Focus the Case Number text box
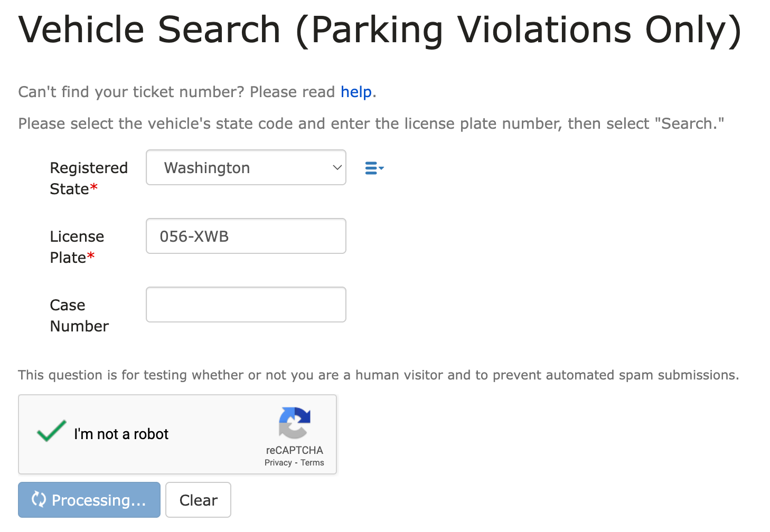Screen dimensions: 770x532 [x=246, y=305]
